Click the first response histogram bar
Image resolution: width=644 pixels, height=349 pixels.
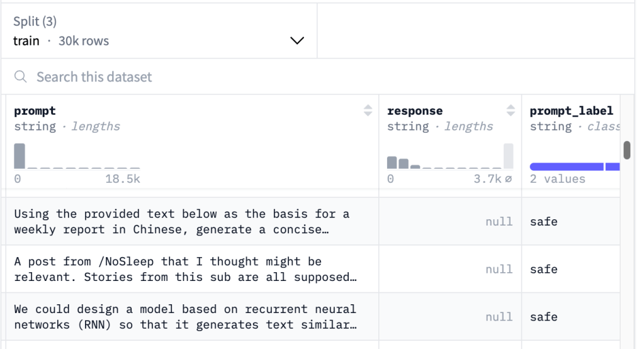click(392, 163)
